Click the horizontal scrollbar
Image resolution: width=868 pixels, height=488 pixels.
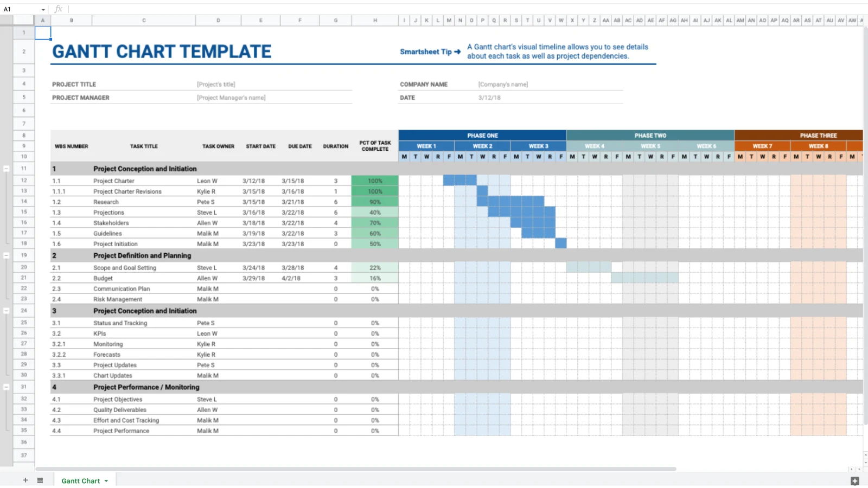(x=356, y=469)
